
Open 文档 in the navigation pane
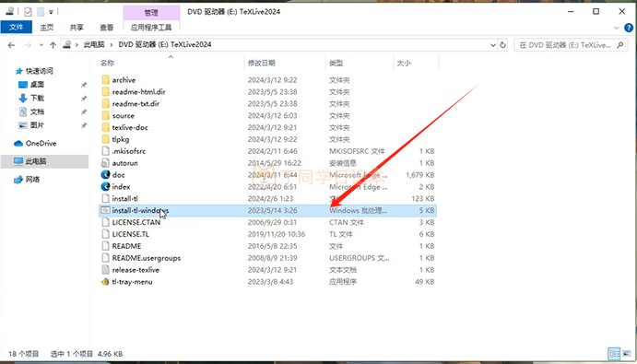pos(37,112)
